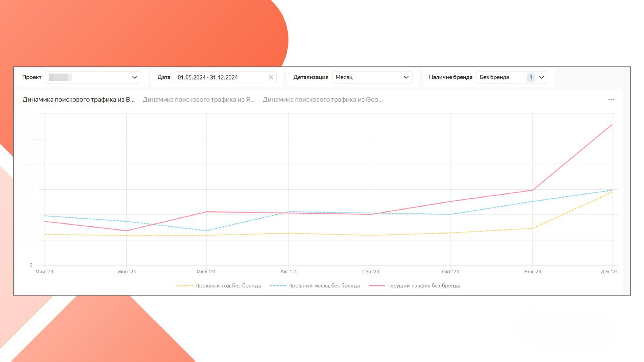Toggle legend item Прошлый год без бренда
The width and height of the screenshot is (644, 362).
pos(228,286)
